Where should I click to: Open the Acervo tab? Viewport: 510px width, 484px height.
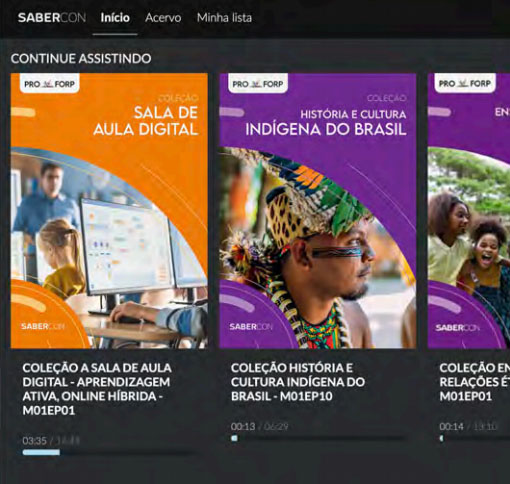[163, 18]
